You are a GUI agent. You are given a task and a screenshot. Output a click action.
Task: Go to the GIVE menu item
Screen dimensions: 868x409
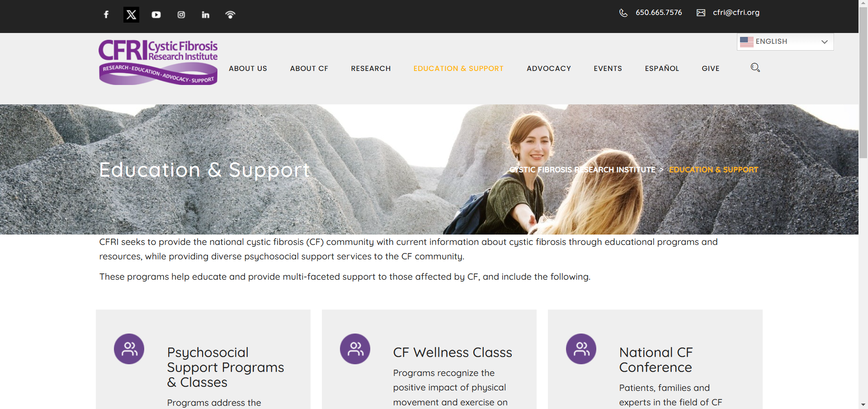click(710, 68)
